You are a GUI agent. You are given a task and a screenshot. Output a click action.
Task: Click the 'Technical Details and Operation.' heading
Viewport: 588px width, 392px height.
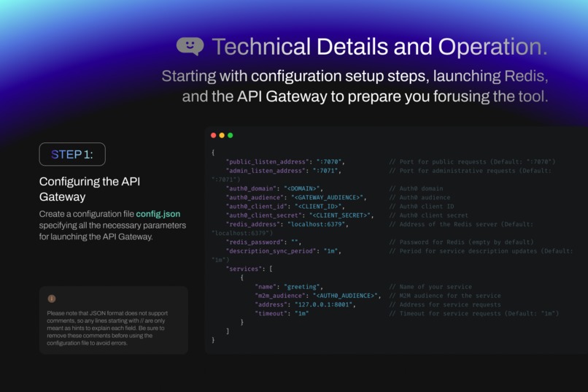pyautogui.click(x=379, y=47)
